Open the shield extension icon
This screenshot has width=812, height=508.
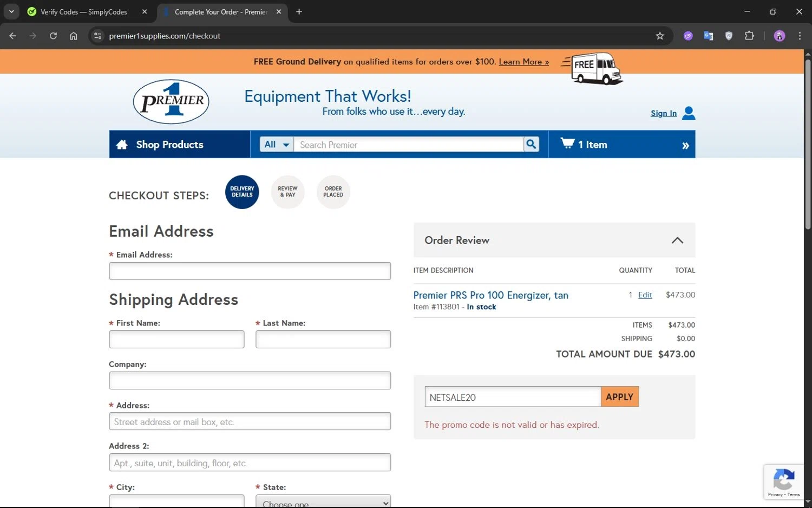point(729,36)
